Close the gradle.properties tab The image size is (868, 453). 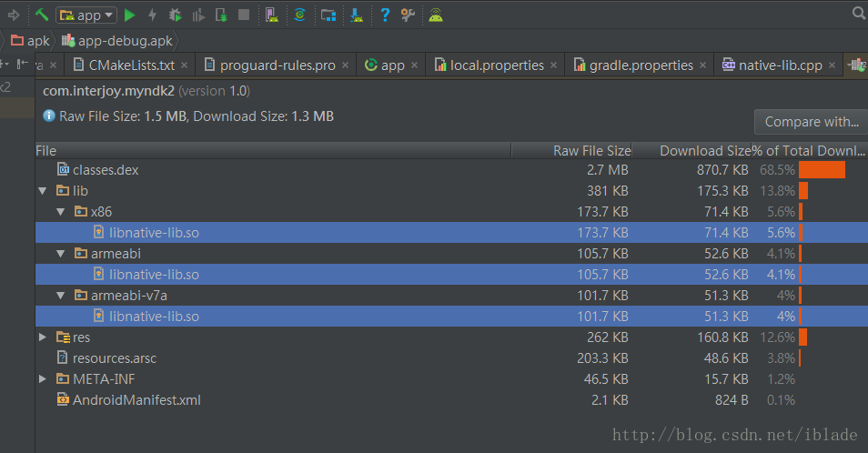click(704, 65)
